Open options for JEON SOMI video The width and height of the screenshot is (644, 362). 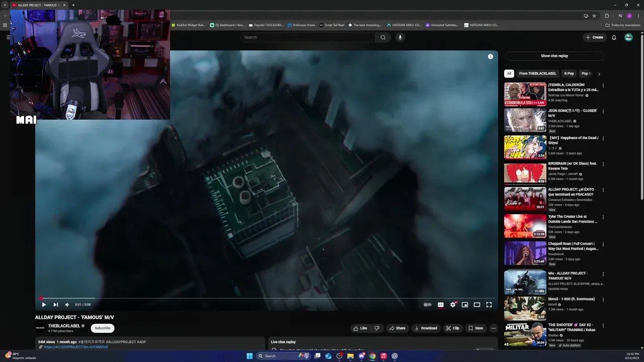(x=603, y=112)
